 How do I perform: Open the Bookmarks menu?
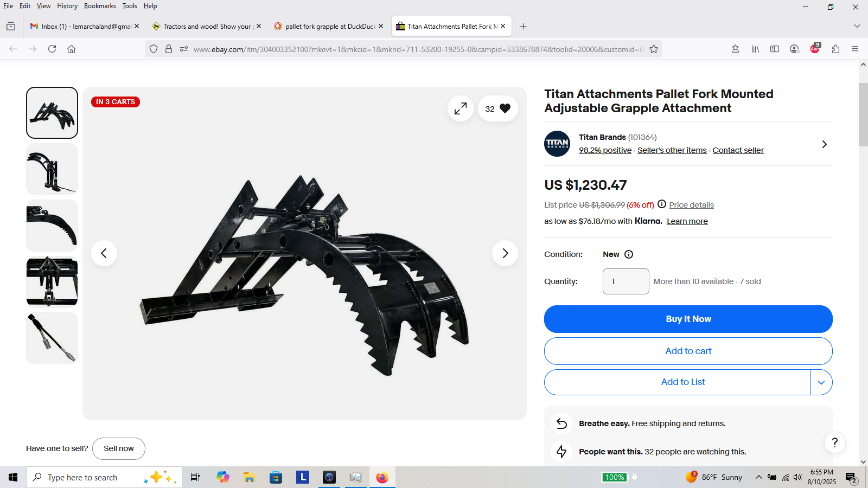click(x=100, y=6)
